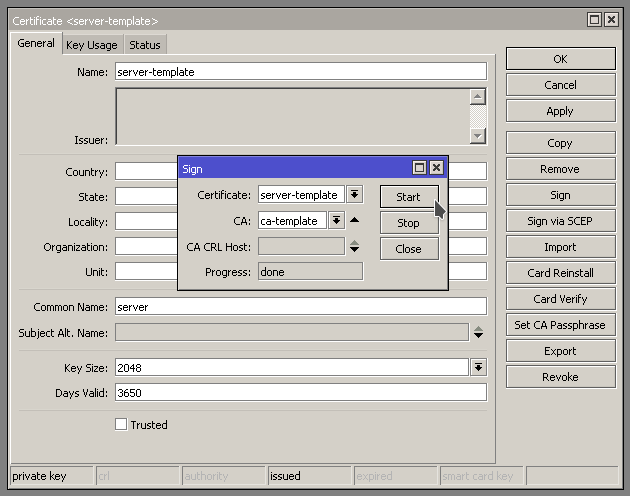This screenshot has width=630, height=496.
Task: Maximize the Sign dialog window
Action: 420,168
